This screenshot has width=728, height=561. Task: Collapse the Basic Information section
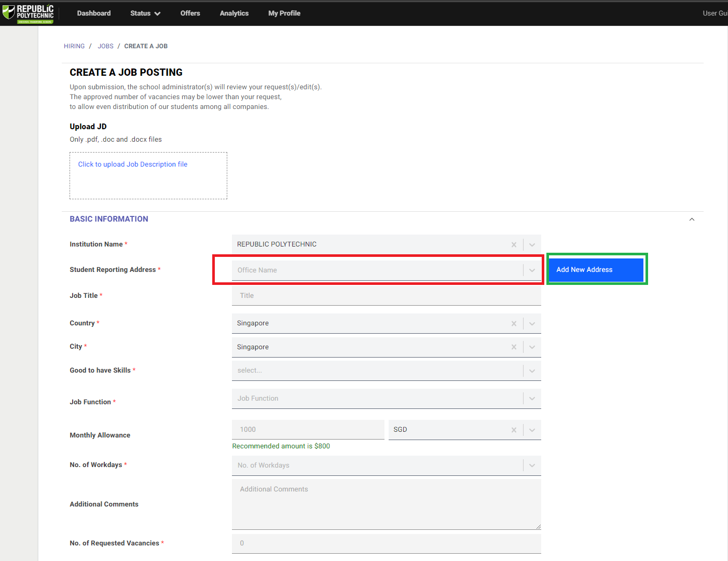click(692, 220)
